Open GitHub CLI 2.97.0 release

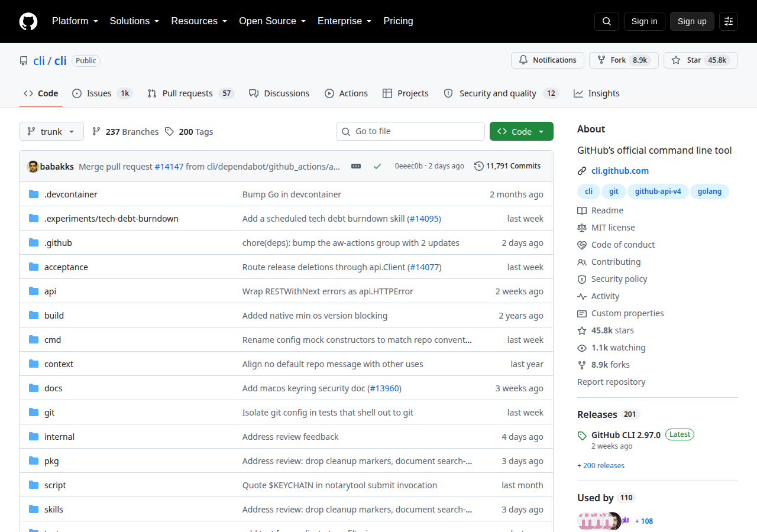coord(626,435)
